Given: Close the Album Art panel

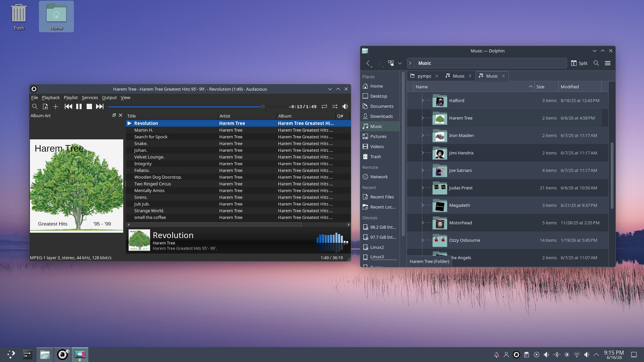Looking at the screenshot, I should point(121,115).
